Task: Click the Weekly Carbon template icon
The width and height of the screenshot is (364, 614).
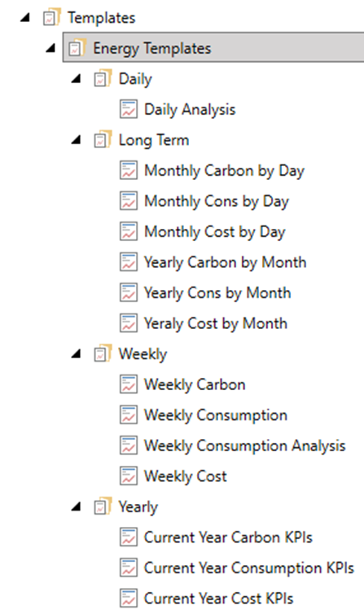Action: pyautogui.click(x=129, y=384)
